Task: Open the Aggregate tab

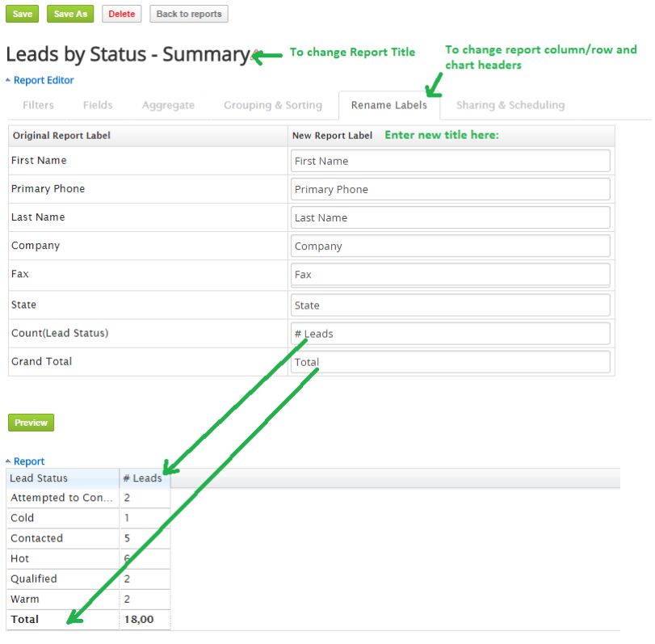Action: click(x=168, y=105)
